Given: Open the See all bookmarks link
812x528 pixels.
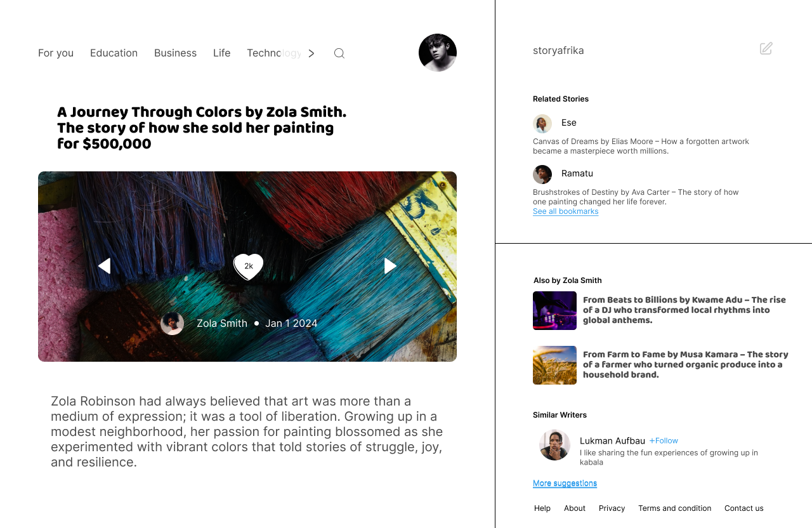Looking at the screenshot, I should pos(565,211).
